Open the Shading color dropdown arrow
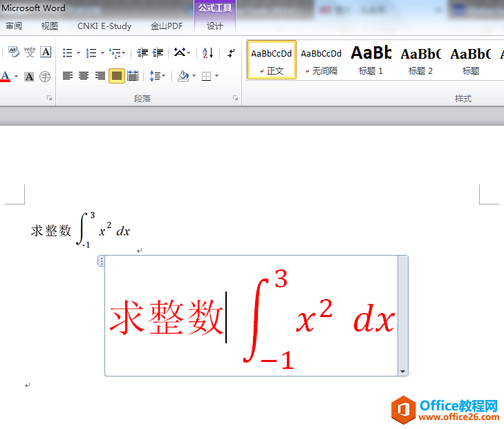This screenshot has width=504, height=429. 194,76
